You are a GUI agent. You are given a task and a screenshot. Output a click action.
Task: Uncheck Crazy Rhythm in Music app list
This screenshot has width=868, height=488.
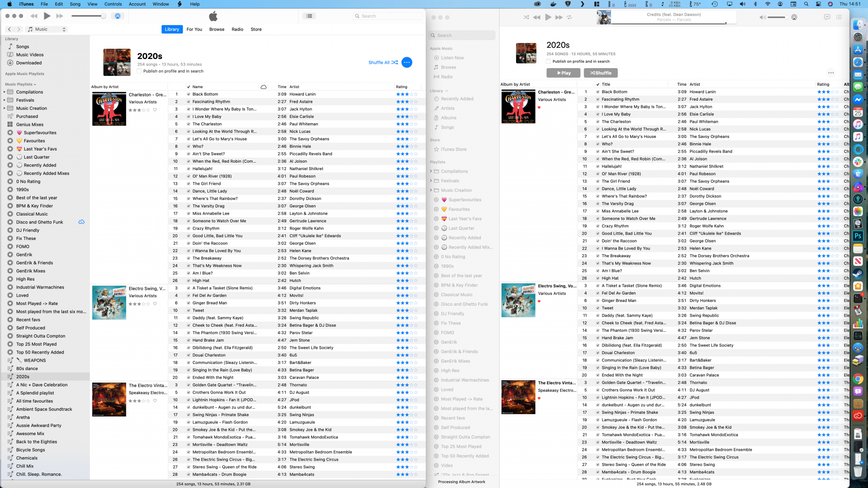coord(598,226)
